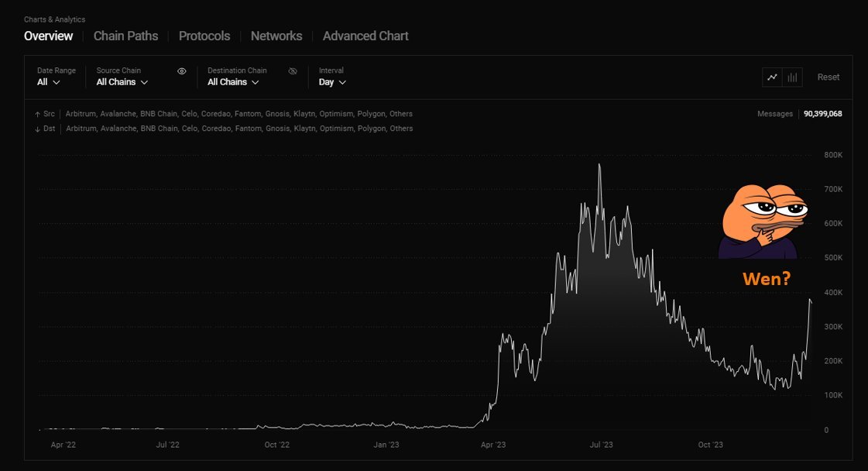This screenshot has width=868, height=471.
Task: Open the Interval Day dropdown
Action: (x=332, y=82)
